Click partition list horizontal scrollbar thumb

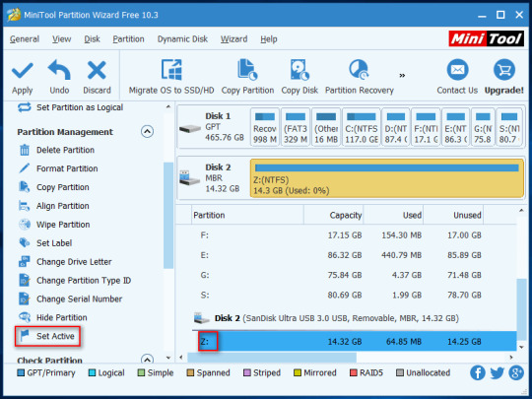pyautogui.click(x=272, y=358)
